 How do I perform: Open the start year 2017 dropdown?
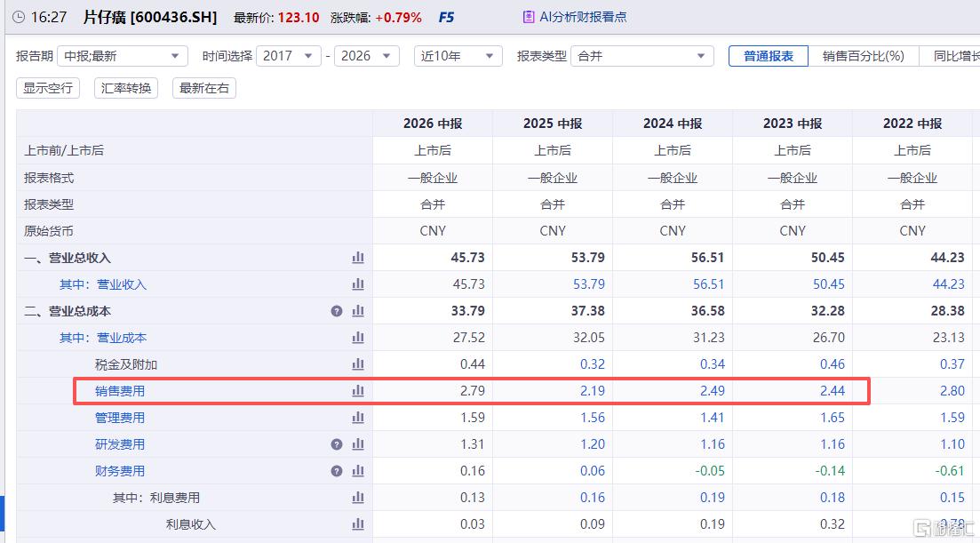coord(289,56)
